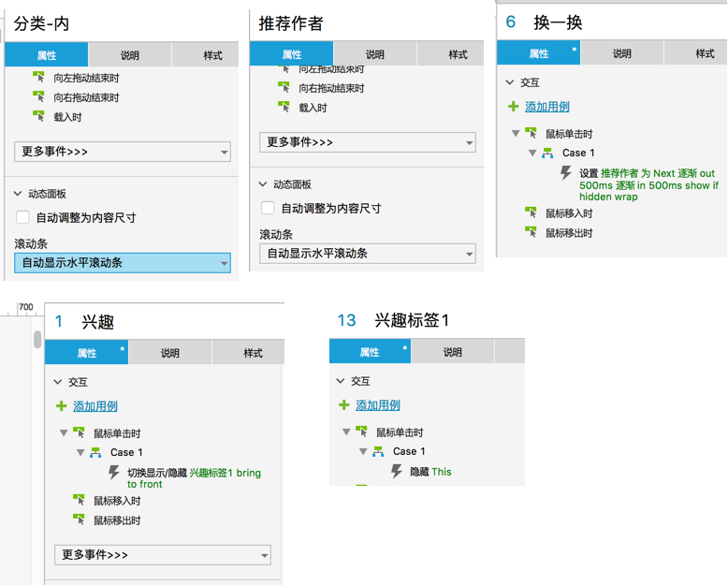This screenshot has height=586, width=728.
Task: Click 鼠标移出时 event icon in 兴趣 panel
Action: [x=79, y=520]
